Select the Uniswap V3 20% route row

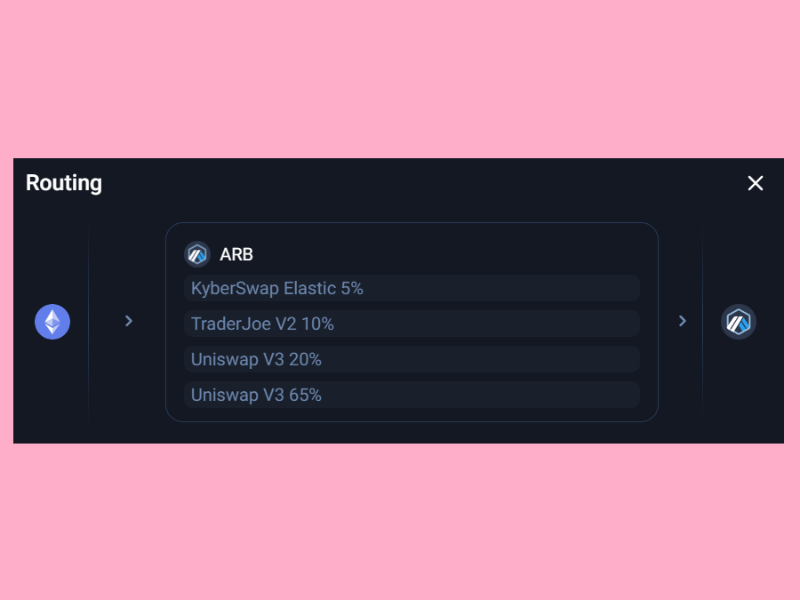(x=411, y=359)
